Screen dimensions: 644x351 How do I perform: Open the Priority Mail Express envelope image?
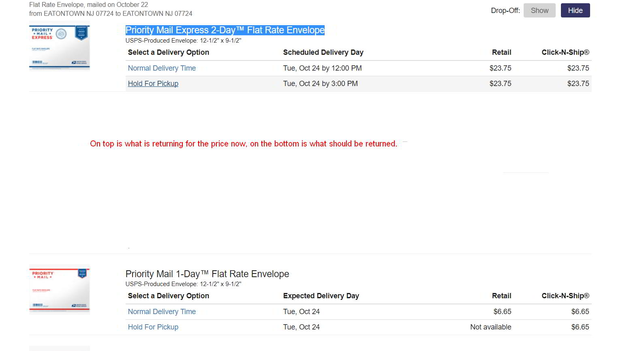[x=60, y=47]
